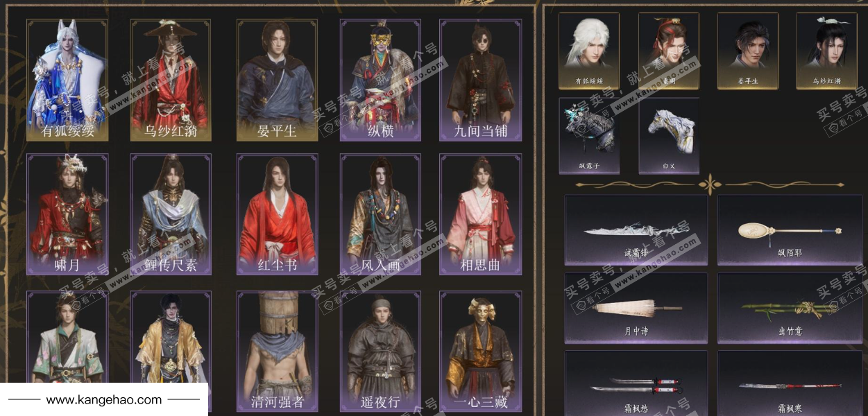This screenshot has width=868, height=416.
Task: Select the red-haired hairstyle portrait
Action: (x=669, y=51)
